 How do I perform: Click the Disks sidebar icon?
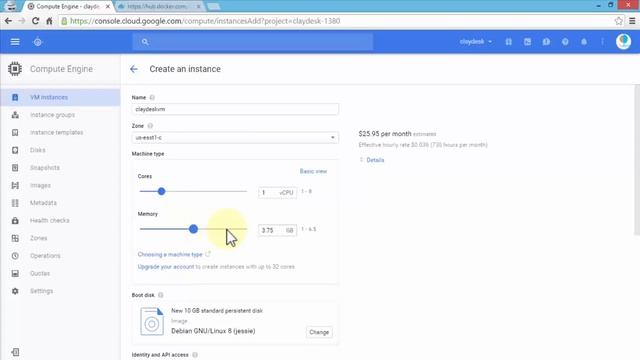(15, 150)
